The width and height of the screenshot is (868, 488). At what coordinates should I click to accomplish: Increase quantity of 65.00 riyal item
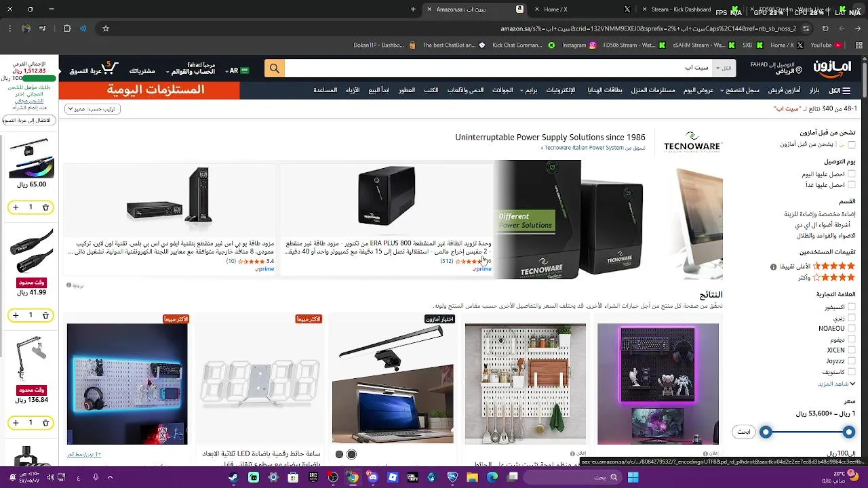click(x=15, y=207)
